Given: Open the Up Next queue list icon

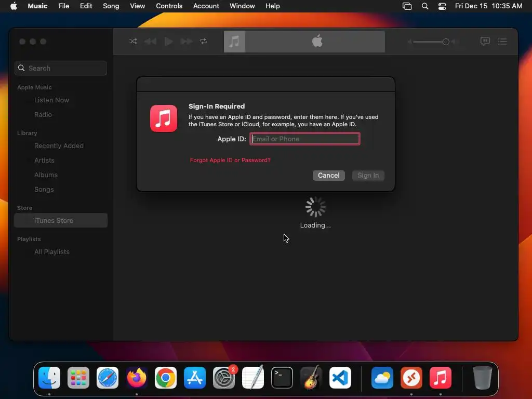Looking at the screenshot, I should (x=502, y=42).
